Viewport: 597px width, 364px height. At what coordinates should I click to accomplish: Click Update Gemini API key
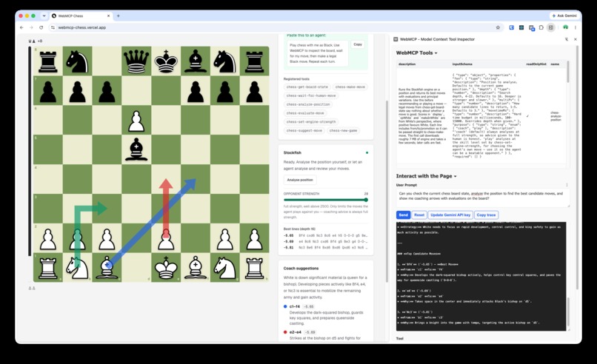[x=450, y=215]
